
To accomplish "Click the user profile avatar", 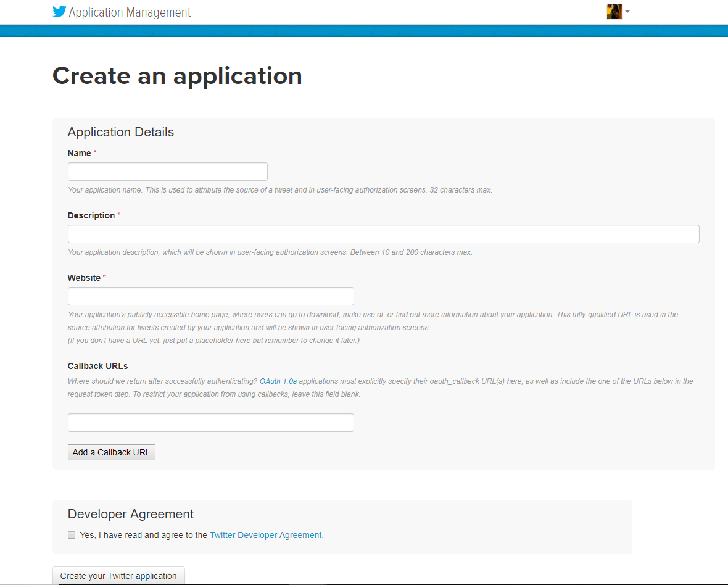I will pyautogui.click(x=614, y=12).
